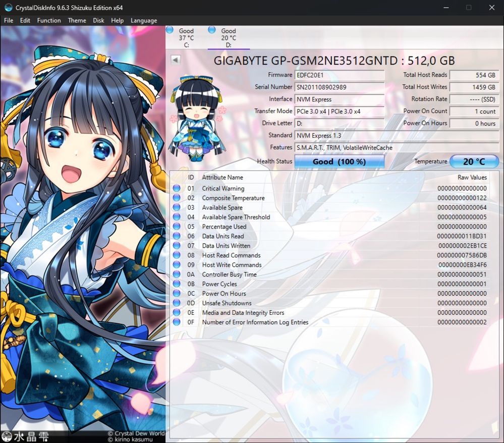Screen dimensions: 504x443
Task: Click the status orb for Percentage Used
Action: click(x=177, y=227)
